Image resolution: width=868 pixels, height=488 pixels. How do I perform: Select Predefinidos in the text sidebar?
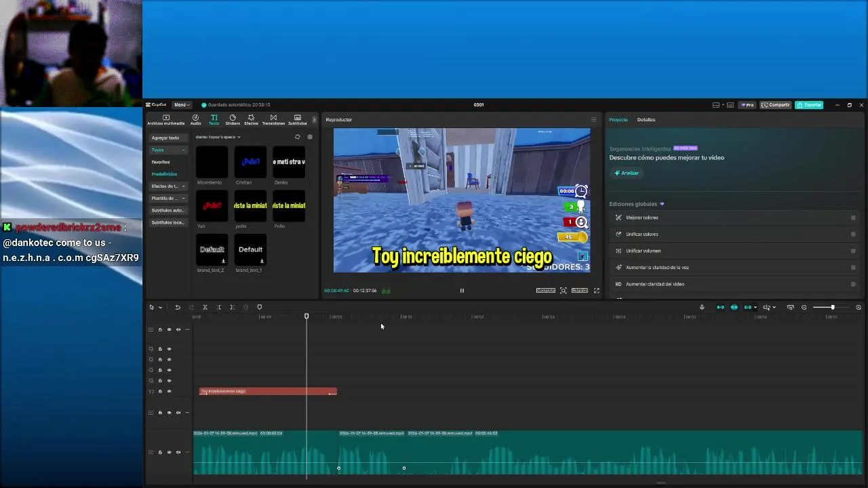tap(164, 174)
